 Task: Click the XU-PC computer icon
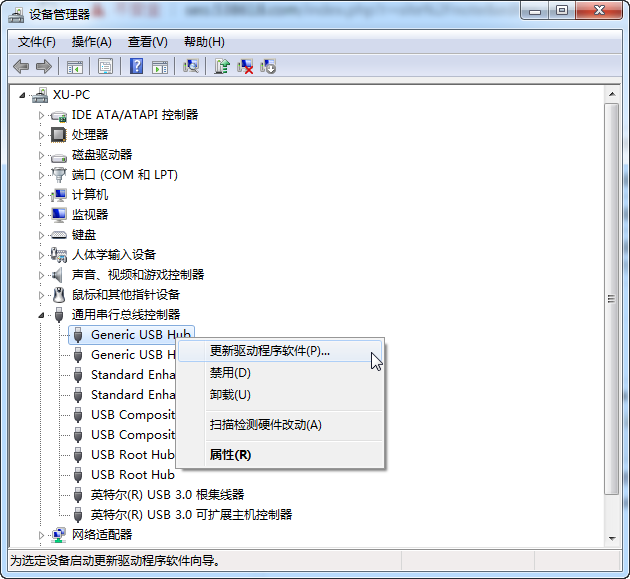pyautogui.click(x=40, y=95)
